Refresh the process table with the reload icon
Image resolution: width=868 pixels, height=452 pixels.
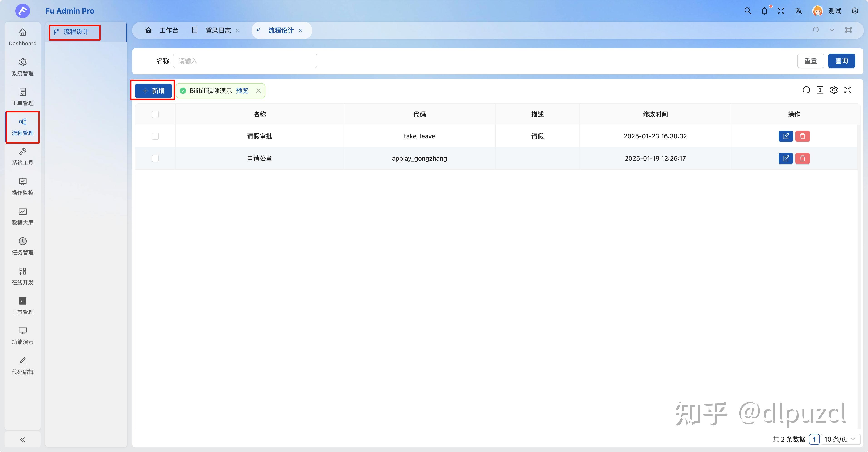[806, 90]
